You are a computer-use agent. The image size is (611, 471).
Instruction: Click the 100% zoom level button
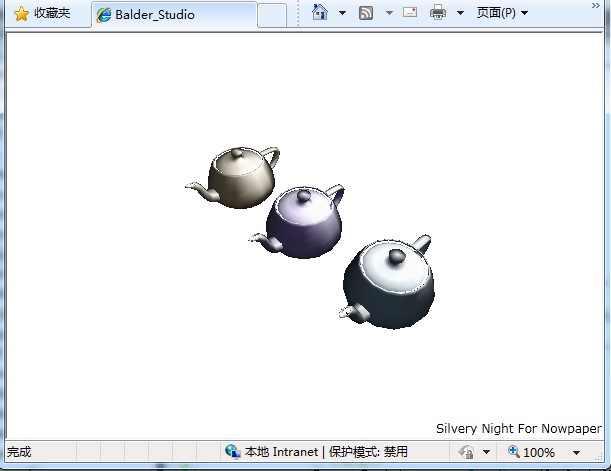(x=531, y=452)
